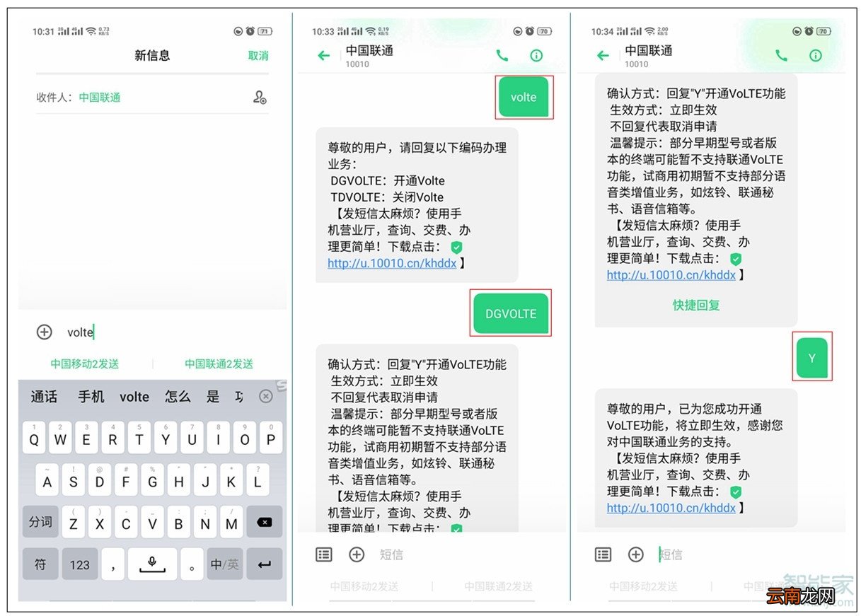Image resolution: width=861 pixels, height=616 pixels.
Task: Open khddx link above 快捷回复
Action: [671, 275]
